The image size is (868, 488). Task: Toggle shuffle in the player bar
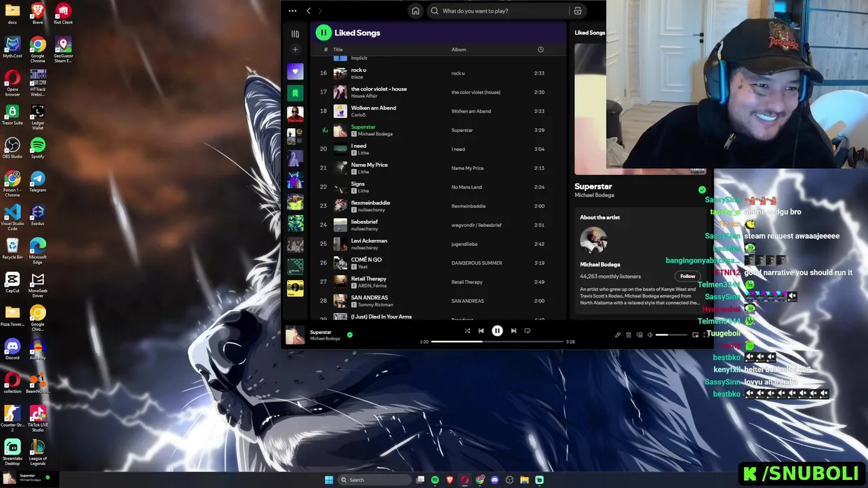(x=467, y=331)
